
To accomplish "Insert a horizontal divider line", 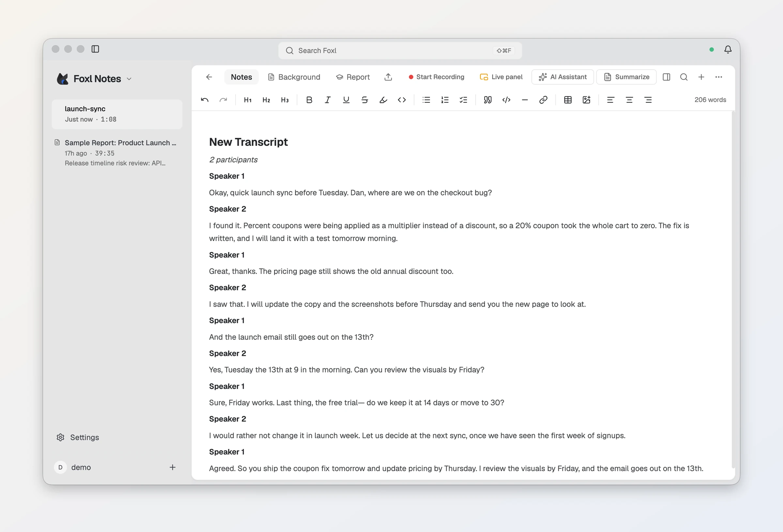I will pyautogui.click(x=525, y=100).
